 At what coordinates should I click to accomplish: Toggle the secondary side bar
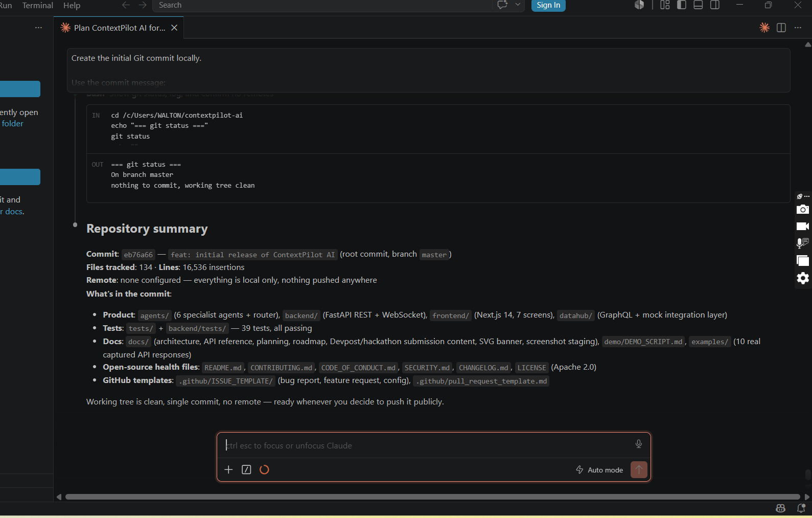click(x=715, y=5)
